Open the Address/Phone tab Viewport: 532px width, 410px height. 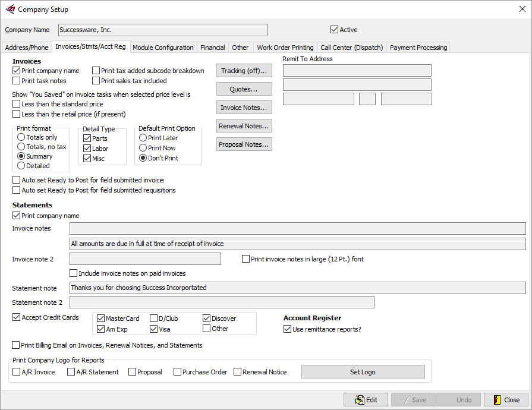27,48
